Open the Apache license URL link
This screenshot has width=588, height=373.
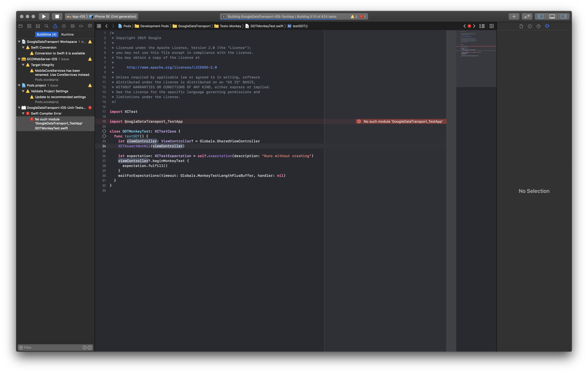pyautogui.click(x=172, y=67)
